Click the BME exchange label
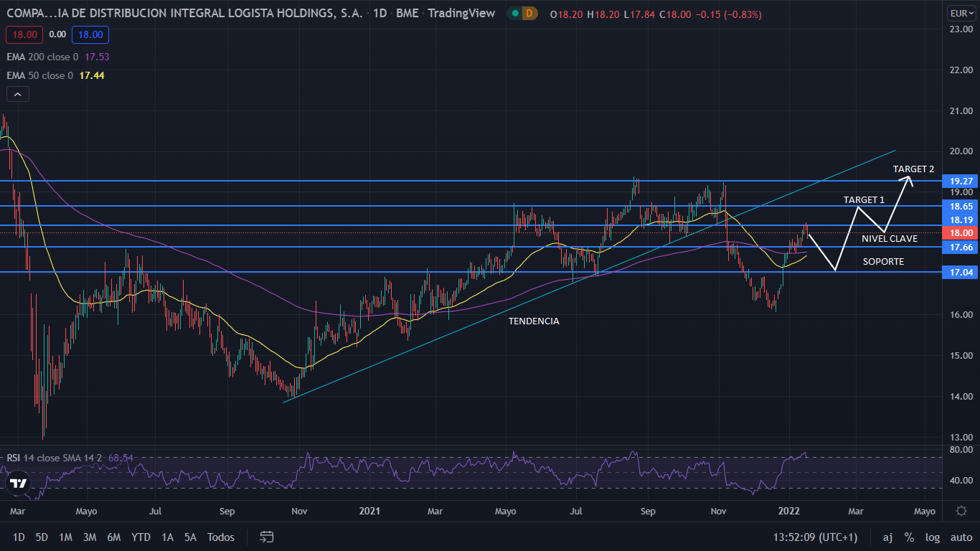The height and width of the screenshot is (551, 980). (x=407, y=13)
